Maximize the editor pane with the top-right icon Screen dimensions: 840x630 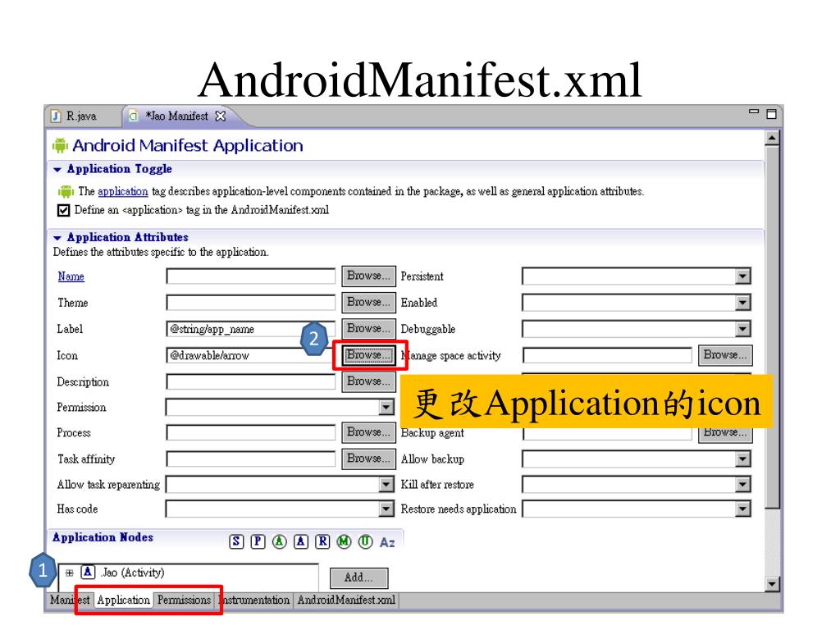[771, 113]
